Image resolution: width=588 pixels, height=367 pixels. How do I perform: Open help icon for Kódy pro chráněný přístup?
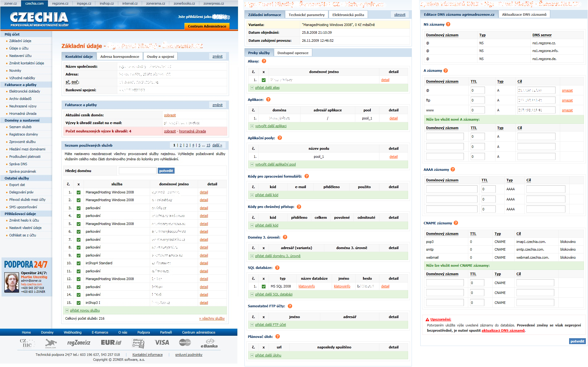[299, 207]
